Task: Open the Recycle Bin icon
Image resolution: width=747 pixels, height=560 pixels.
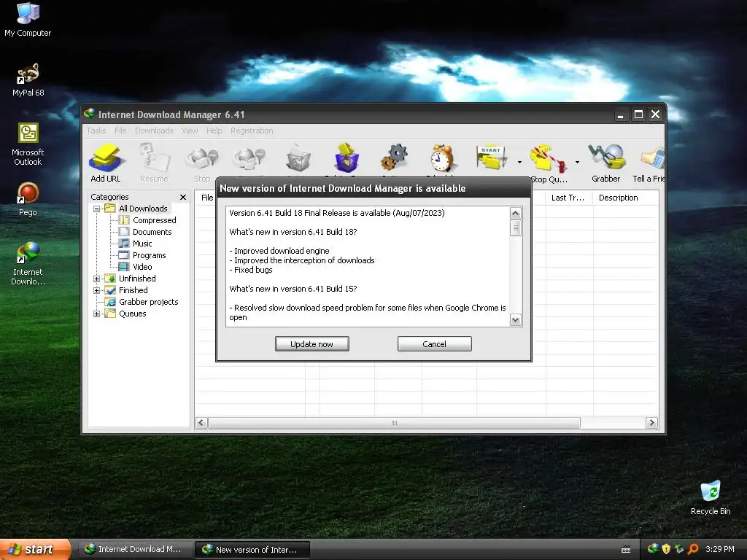Action: 711,498
